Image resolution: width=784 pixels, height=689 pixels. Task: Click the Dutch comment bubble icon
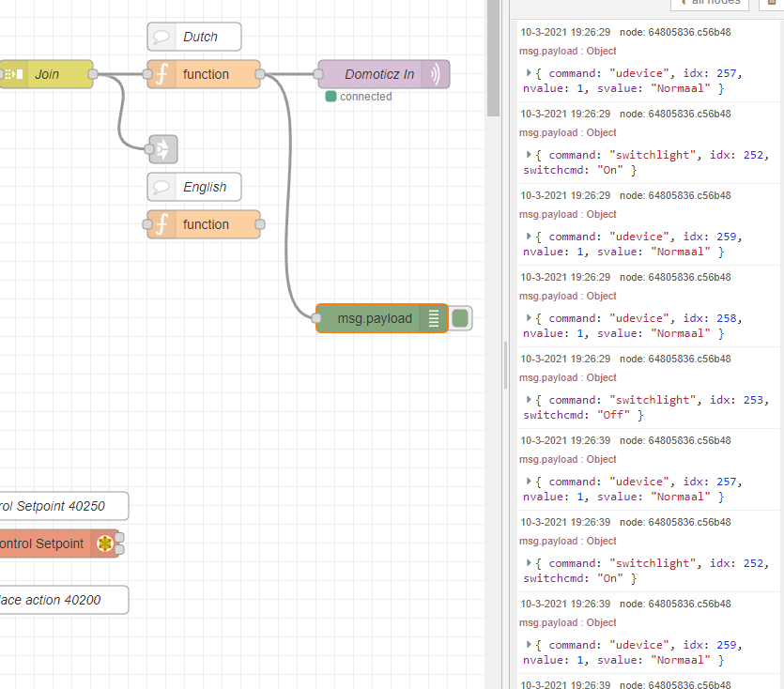161,37
